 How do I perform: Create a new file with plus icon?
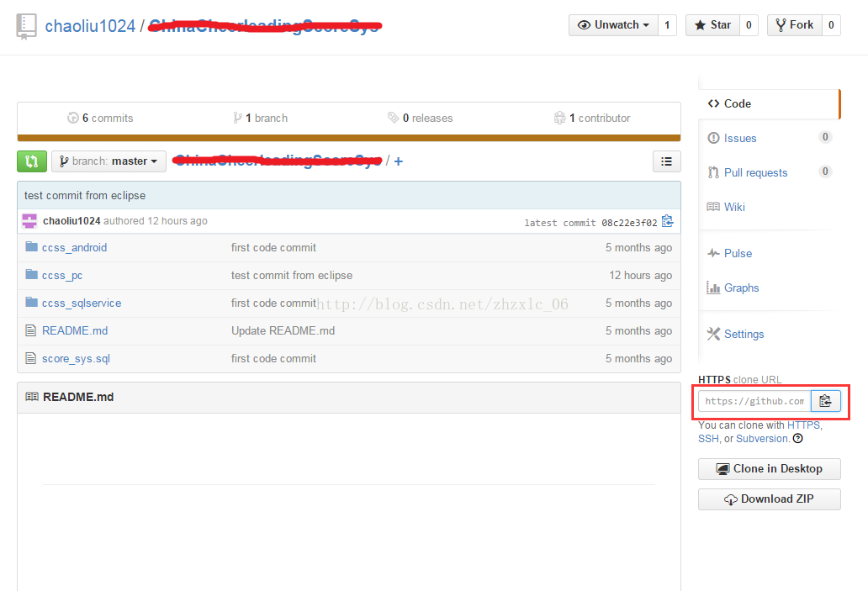pos(398,161)
